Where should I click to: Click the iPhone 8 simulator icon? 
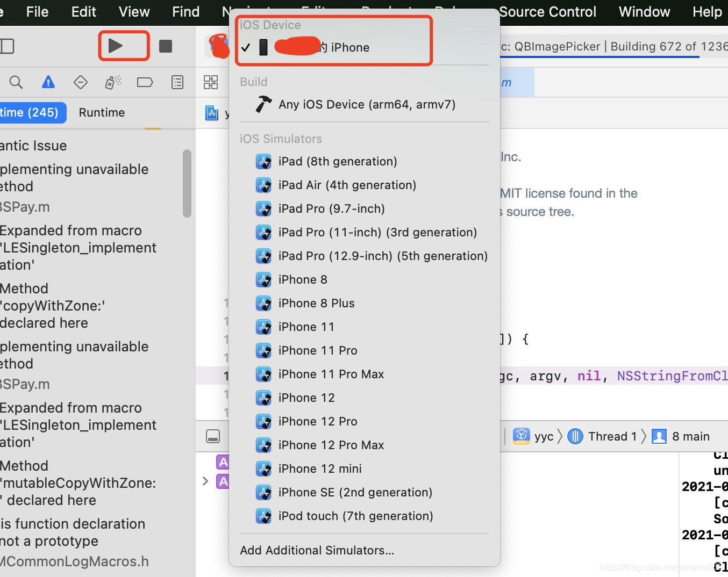click(x=263, y=279)
